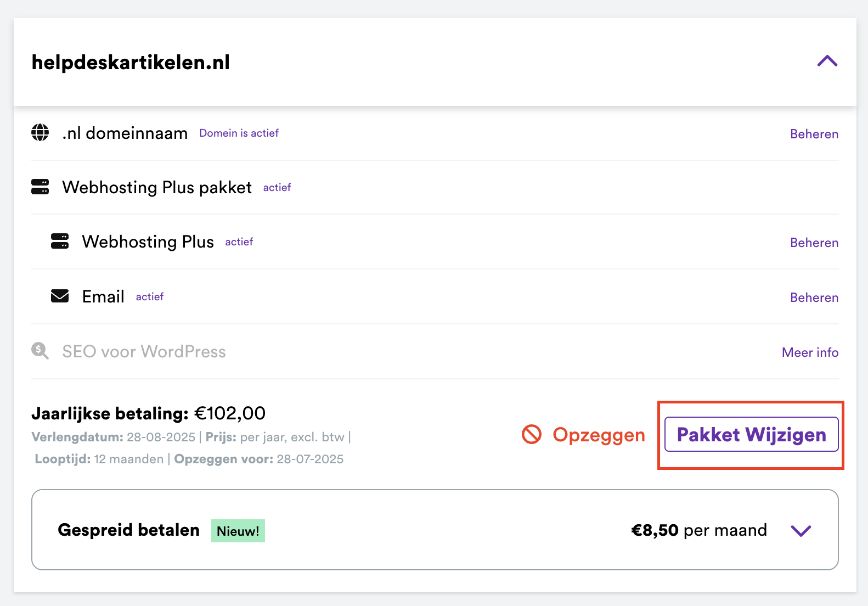The height and width of the screenshot is (606, 868).
Task: Click the server icon beside Webhosting Plus pakket
Action: coord(40,187)
